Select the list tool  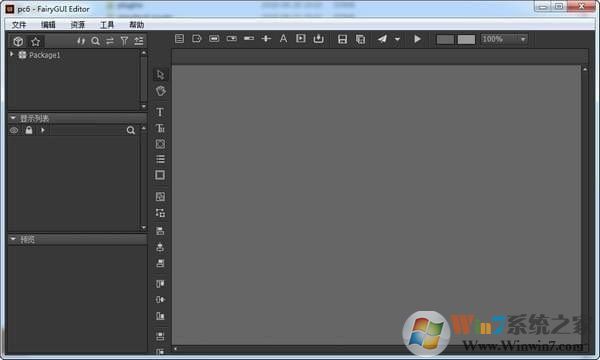(x=160, y=159)
